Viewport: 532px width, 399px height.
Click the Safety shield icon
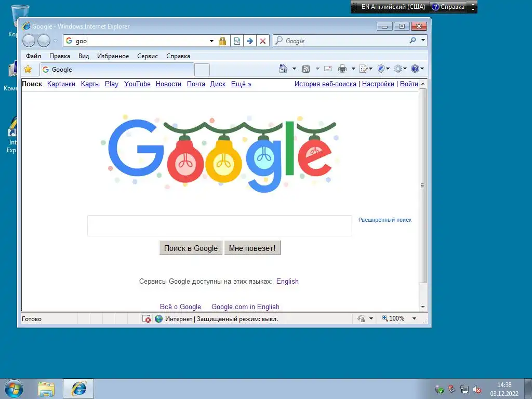pos(381,69)
